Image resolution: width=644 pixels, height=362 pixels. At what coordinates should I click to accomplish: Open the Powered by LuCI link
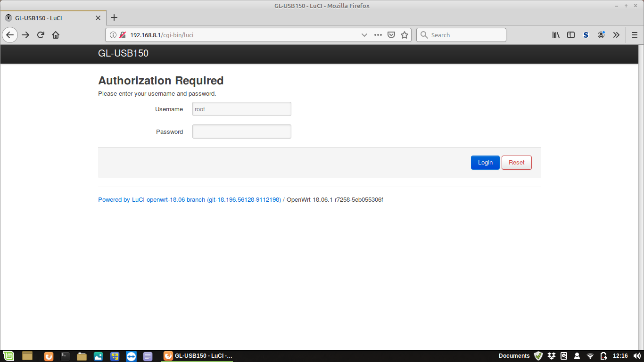pyautogui.click(x=189, y=200)
